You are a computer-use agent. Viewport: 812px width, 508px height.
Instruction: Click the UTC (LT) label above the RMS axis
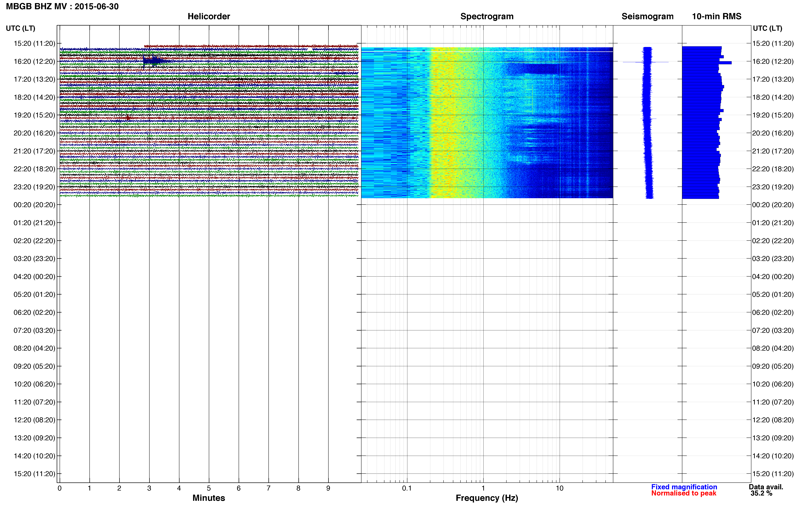tap(767, 28)
